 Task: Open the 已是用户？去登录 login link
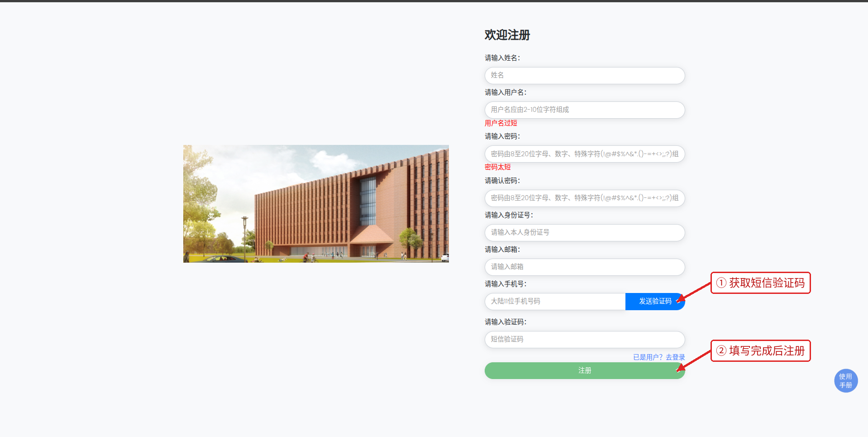tap(659, 357)
